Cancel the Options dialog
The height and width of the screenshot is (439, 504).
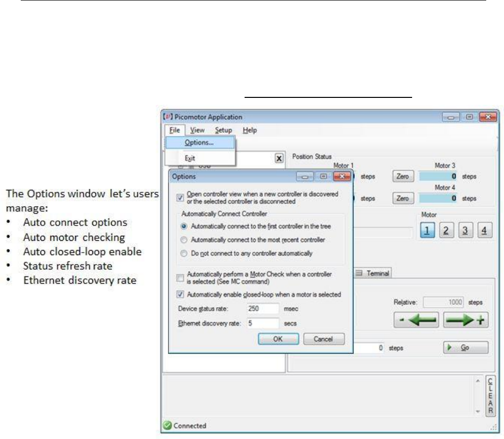324,339
